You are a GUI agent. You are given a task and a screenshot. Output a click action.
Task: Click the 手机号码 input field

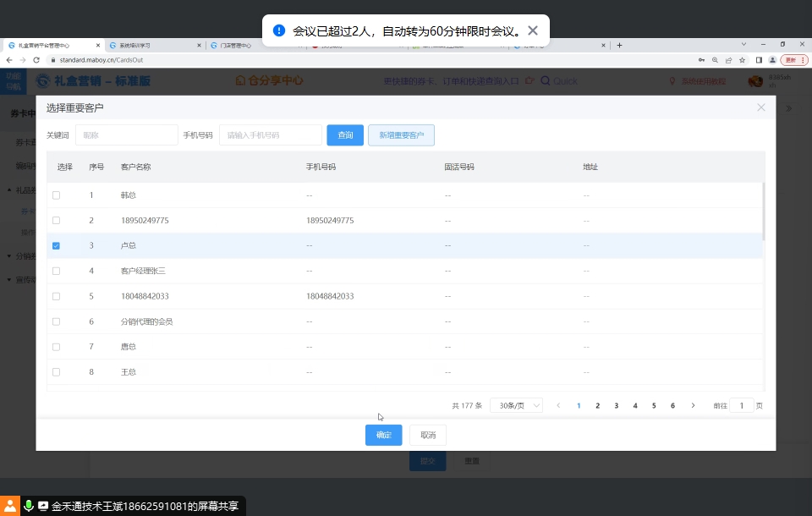pyautogui.click(x=270, y=135)
